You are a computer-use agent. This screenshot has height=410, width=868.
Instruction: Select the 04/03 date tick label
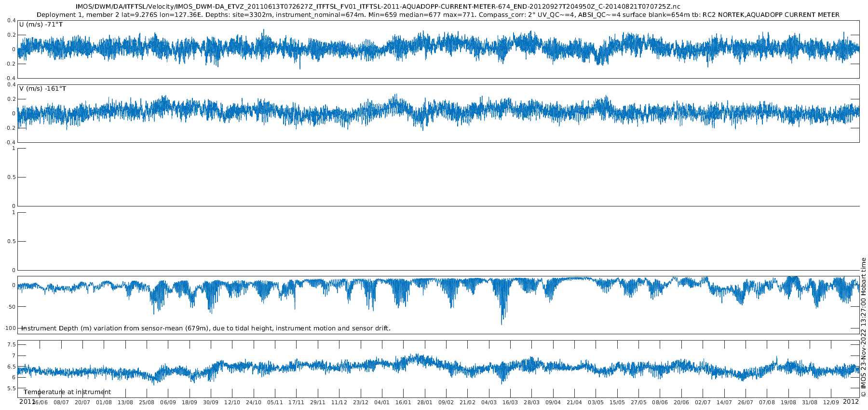(x=489, y=403)
